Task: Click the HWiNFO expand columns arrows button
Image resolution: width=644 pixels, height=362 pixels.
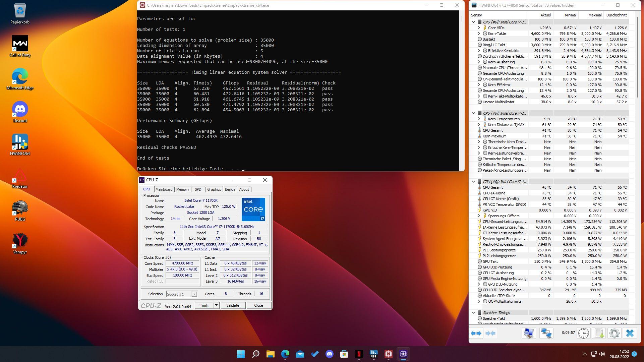Action: [x=476, y=333]
